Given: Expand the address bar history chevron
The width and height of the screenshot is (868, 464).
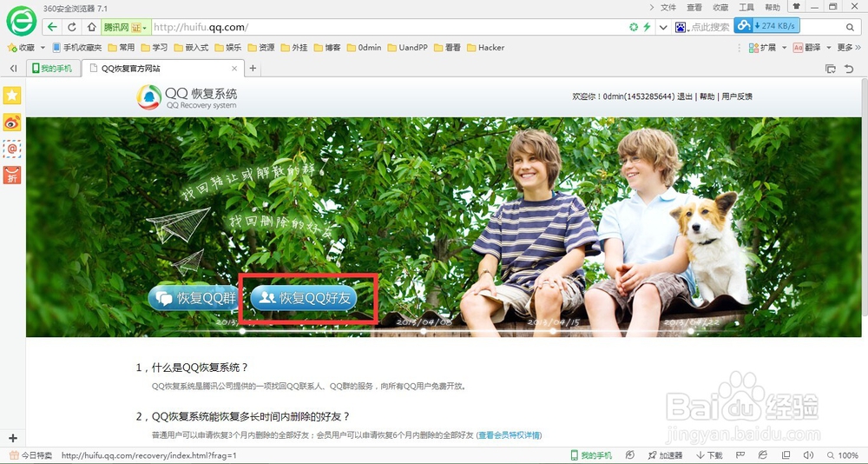Looking at the screenshot, I should point(662,27).
